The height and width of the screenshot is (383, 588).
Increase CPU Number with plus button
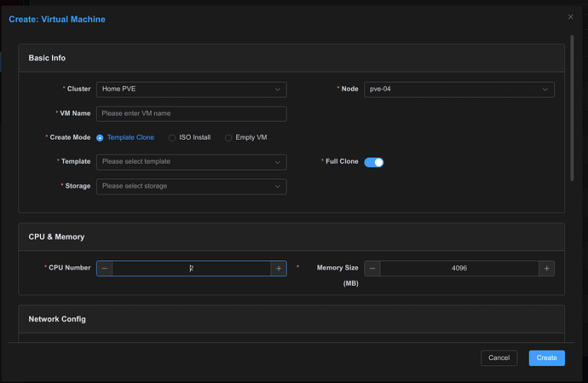[x=278, y=268]
